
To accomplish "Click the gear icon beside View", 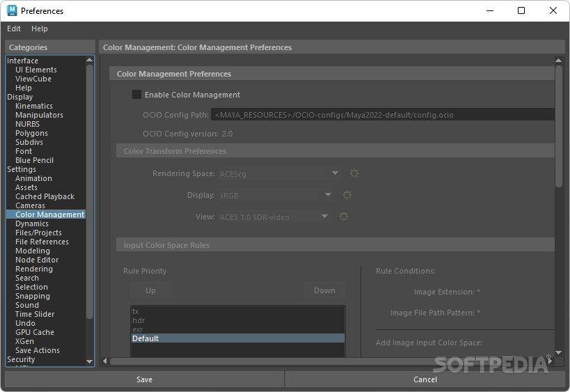I will click(344, 217).
